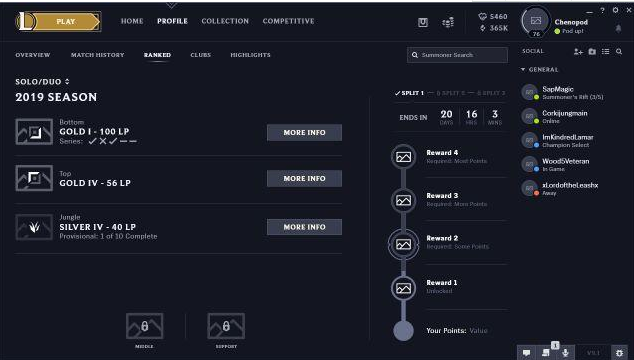This screenshot has width=634, height=360.
Task: Select the locked Middle position icon
Action: (x=144, y=326)
